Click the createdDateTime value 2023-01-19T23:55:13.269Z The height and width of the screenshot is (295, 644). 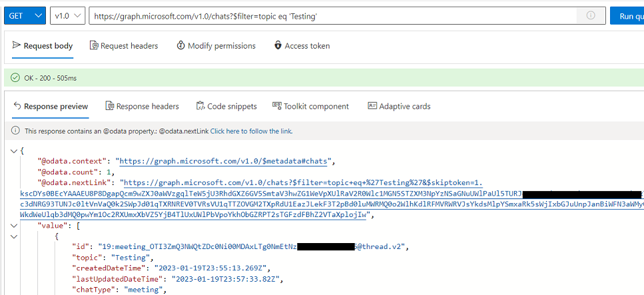(x=212, y=268)
